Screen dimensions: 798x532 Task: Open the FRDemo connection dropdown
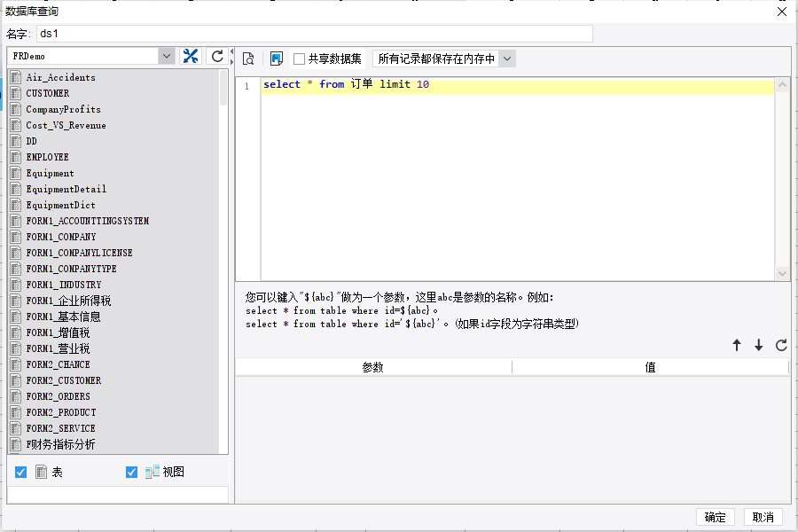click(167, 56)
